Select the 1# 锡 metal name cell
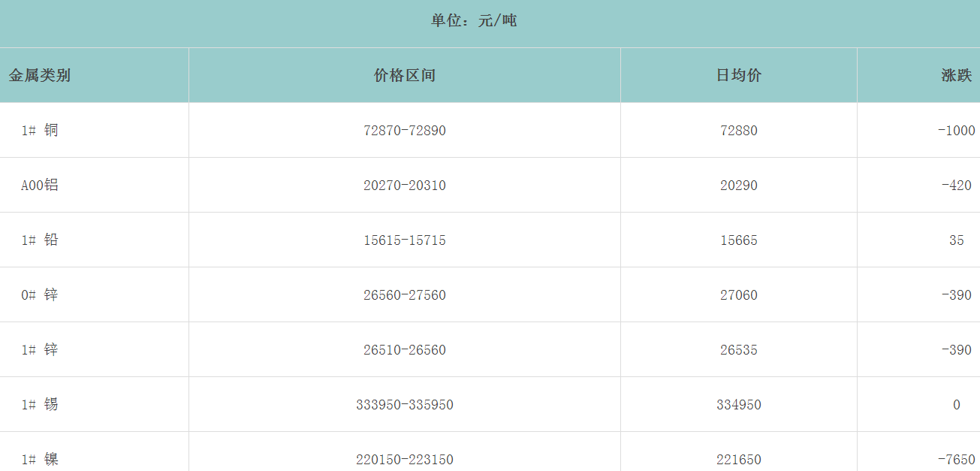Viewport: 980px width, 471px height. click(40, 405)
